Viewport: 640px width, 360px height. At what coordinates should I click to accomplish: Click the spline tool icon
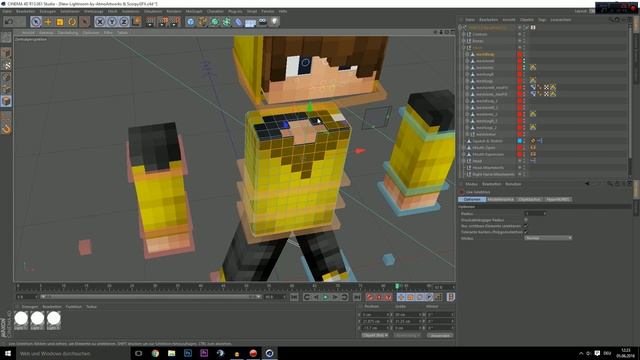202,22
